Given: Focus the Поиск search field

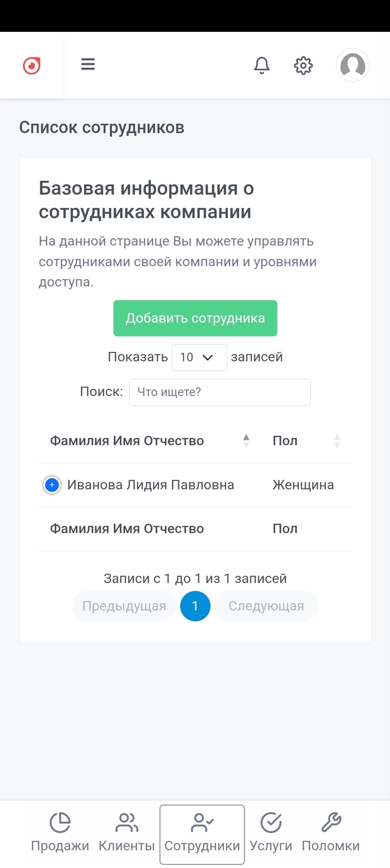Looking at the screenshot, I should tap(220, 392).
